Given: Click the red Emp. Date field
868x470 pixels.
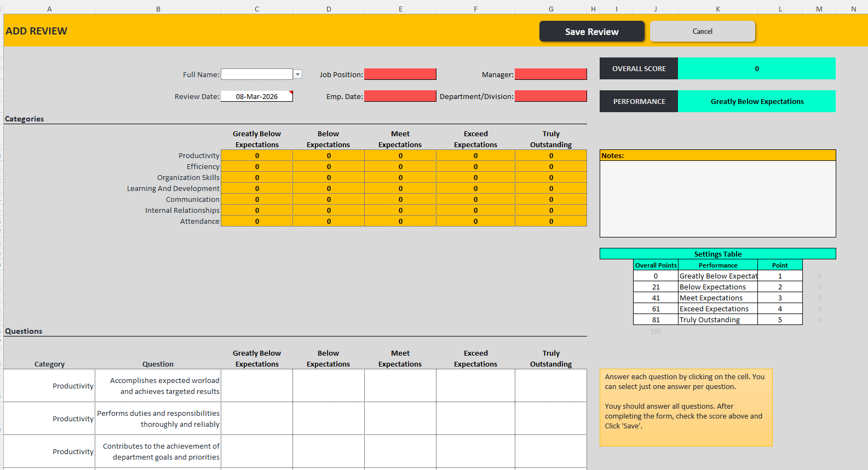Looking at the screenshot, I should [400, 96].
